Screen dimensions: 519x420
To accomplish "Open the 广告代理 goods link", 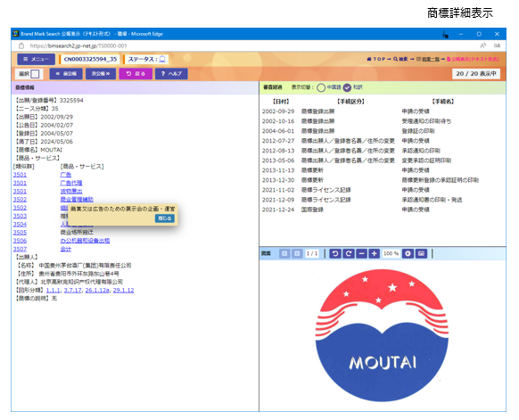I will click(71, 183).
